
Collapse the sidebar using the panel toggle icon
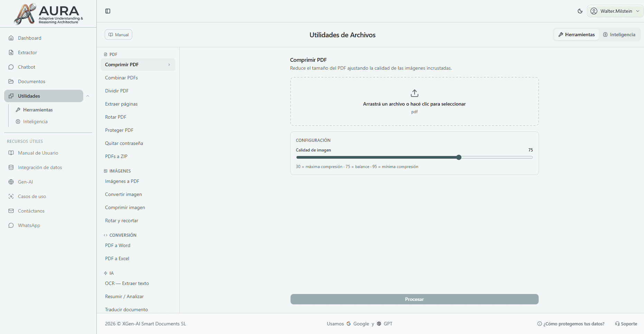pos(108,11)
